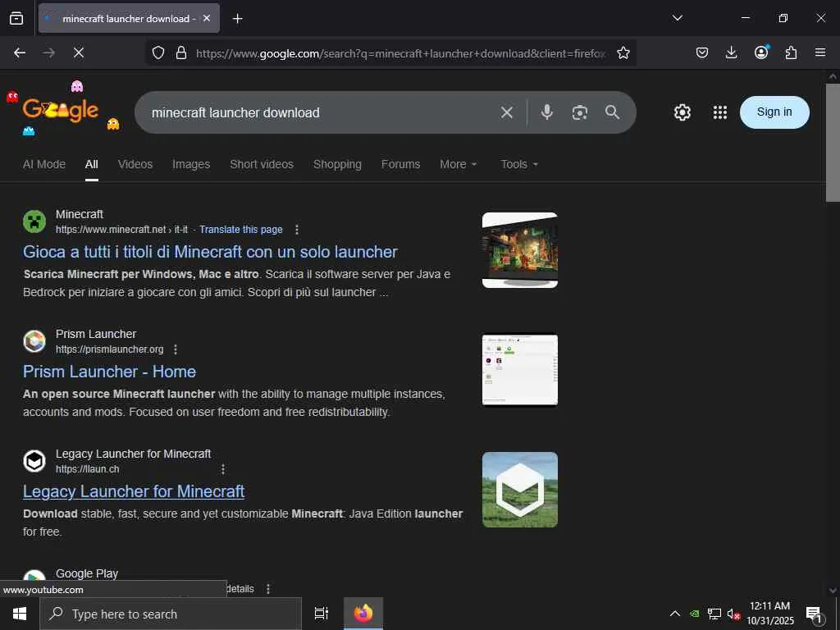This screenshot has width=840, height=630.
Task: Select the All results tab
Action: point(92,164)
